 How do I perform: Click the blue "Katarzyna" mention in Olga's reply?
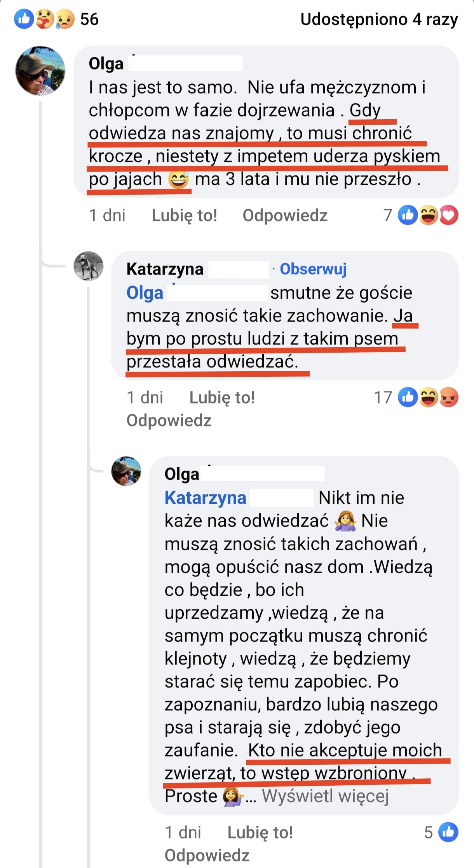point(206,497)
